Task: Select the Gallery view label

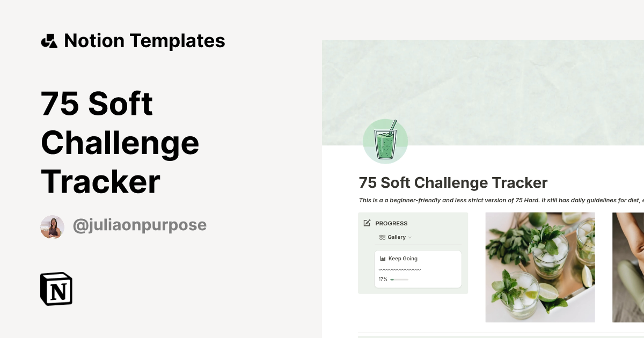Action: point(397,237)
